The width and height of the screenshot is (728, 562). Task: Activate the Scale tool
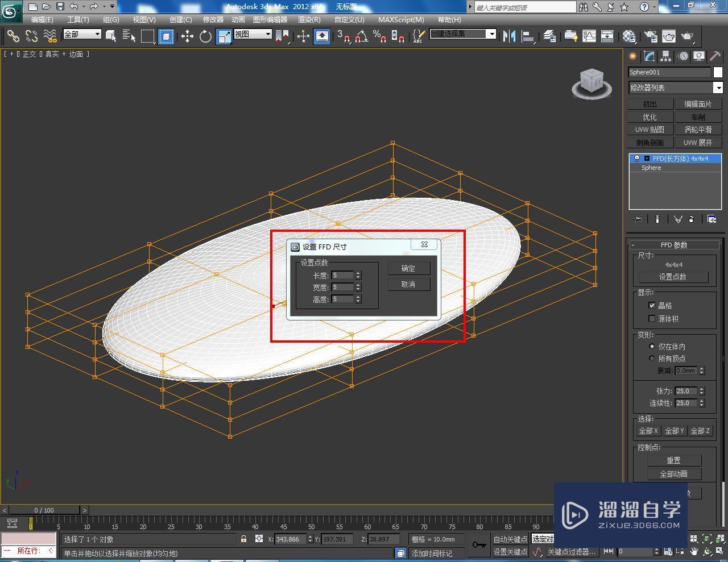tap(223, 36)
